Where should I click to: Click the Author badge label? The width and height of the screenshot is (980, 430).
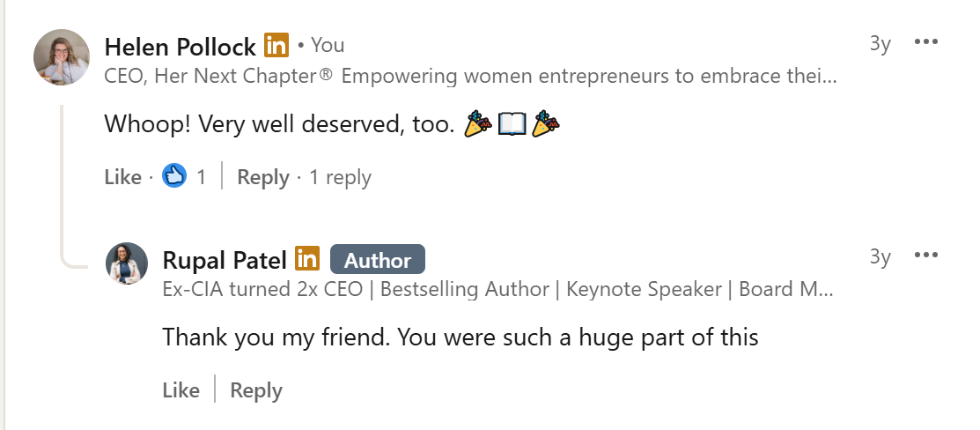point(377,260)
